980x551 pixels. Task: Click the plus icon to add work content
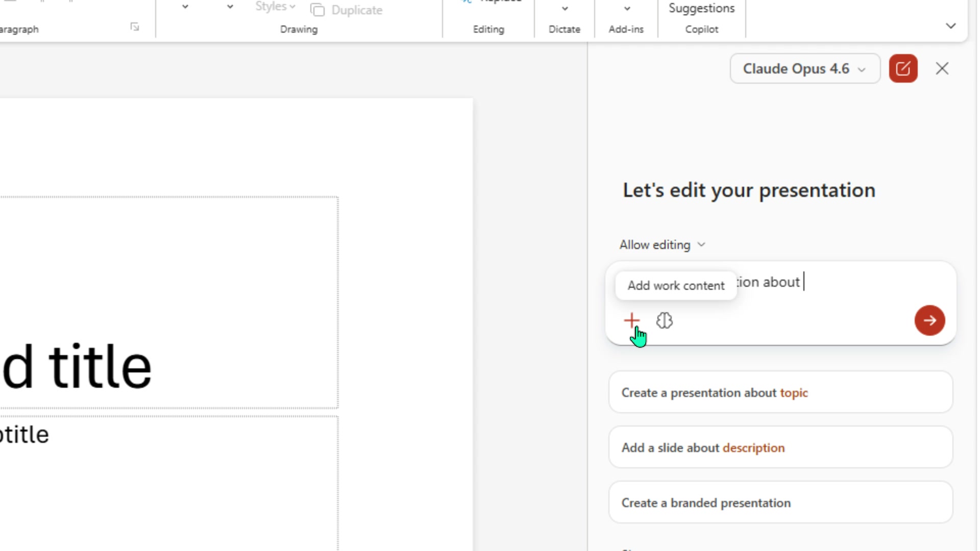(x=631, y=320)
